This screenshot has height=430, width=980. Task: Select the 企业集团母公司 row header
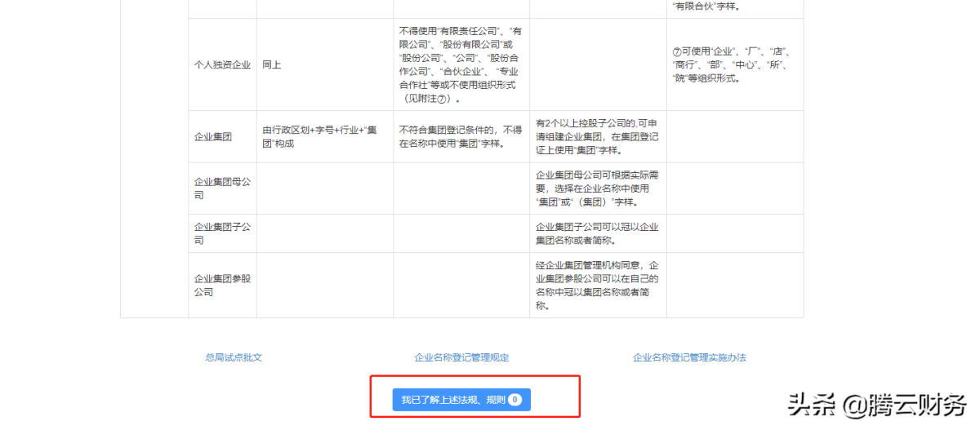click(222, 188)
